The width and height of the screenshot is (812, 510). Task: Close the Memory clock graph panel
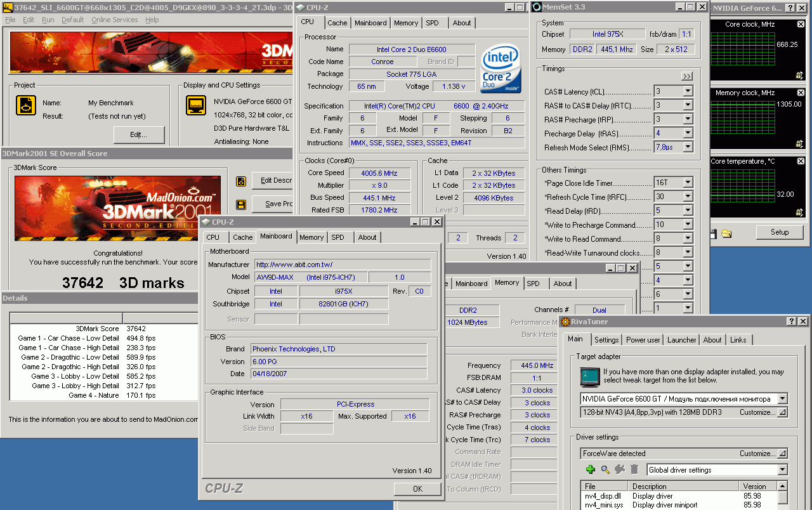[x=801, y=93]
